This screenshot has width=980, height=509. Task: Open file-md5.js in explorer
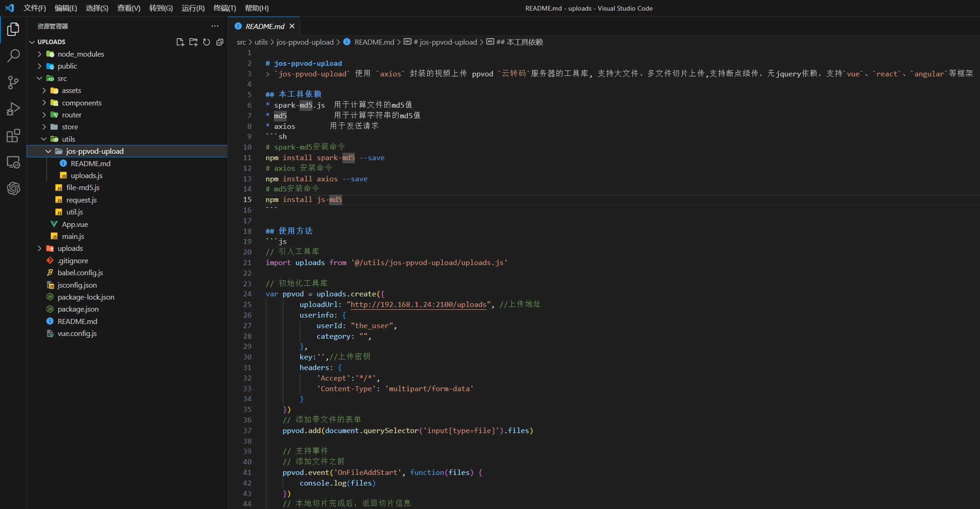[83, 187]
